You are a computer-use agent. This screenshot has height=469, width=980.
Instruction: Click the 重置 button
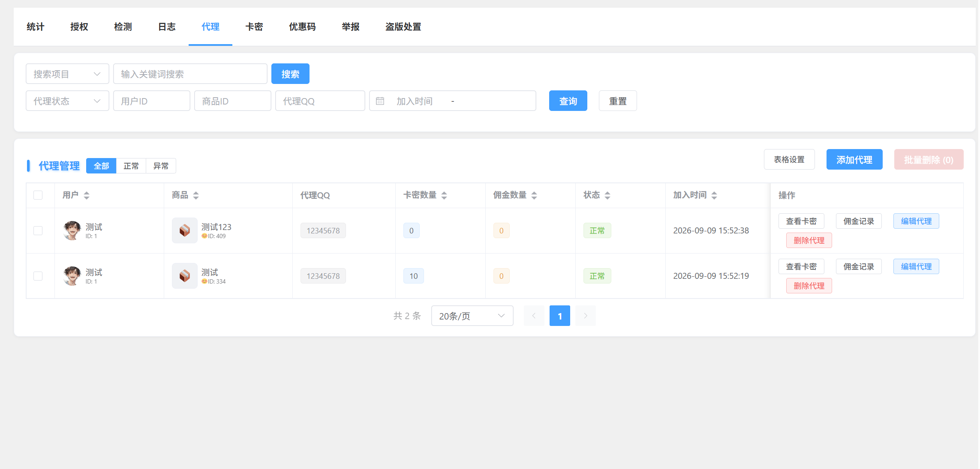point(618,101)
